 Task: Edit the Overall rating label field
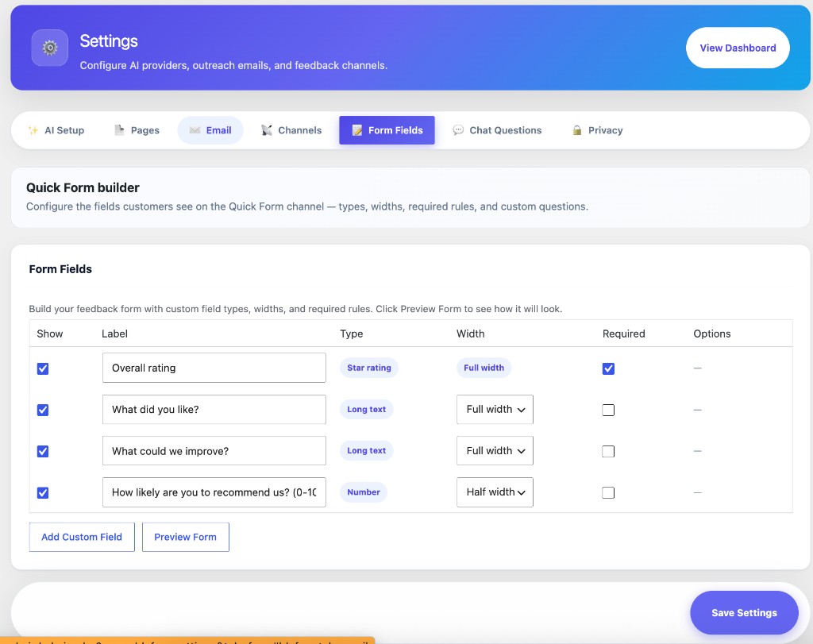pos(214,368)
